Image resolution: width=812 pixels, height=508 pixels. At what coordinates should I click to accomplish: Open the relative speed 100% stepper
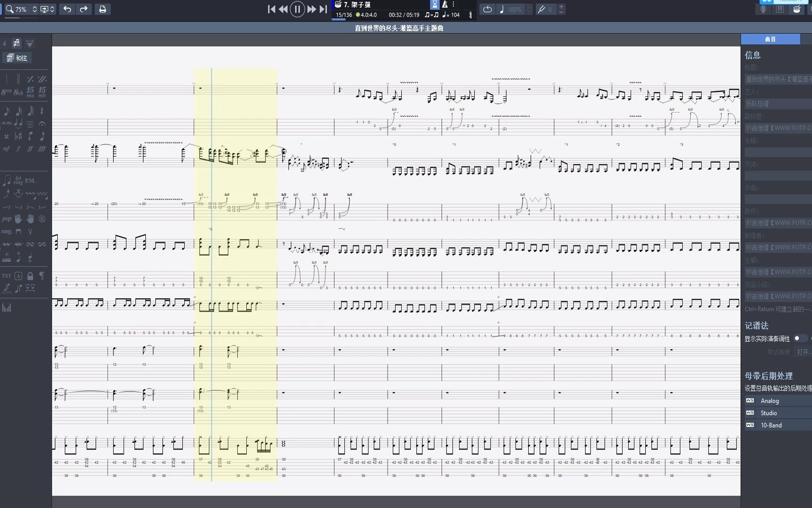coord(529,9)
